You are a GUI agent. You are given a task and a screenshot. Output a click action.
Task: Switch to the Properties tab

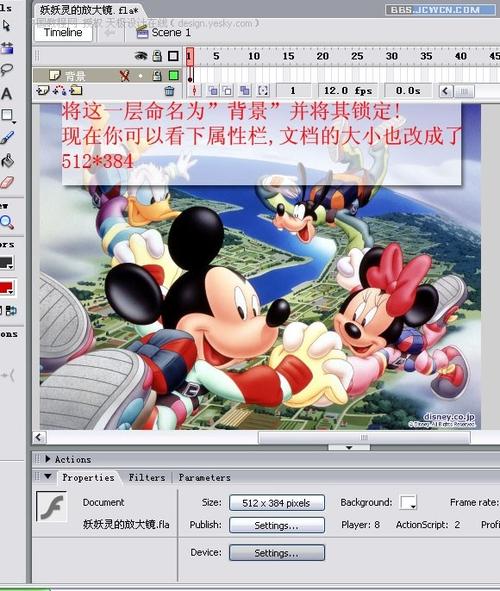pos(88,478)
